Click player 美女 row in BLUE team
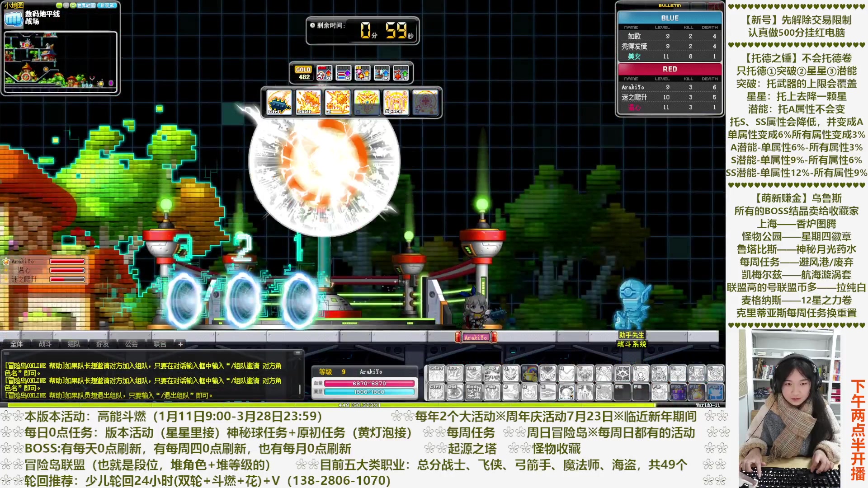 [x=670, y=56]
